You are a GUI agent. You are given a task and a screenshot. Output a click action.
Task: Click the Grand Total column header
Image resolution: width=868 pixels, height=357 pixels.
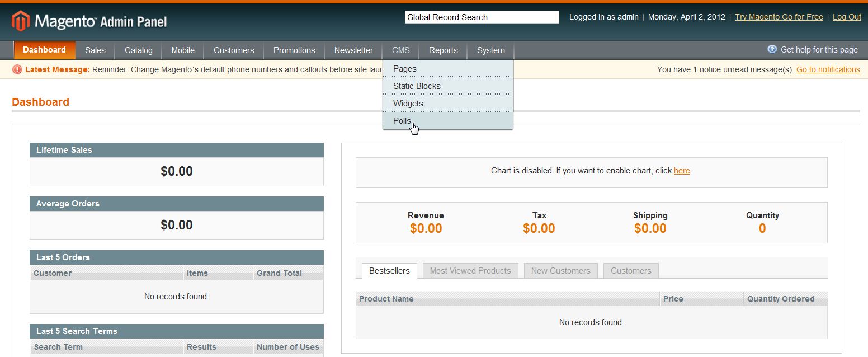coord(288,273)
